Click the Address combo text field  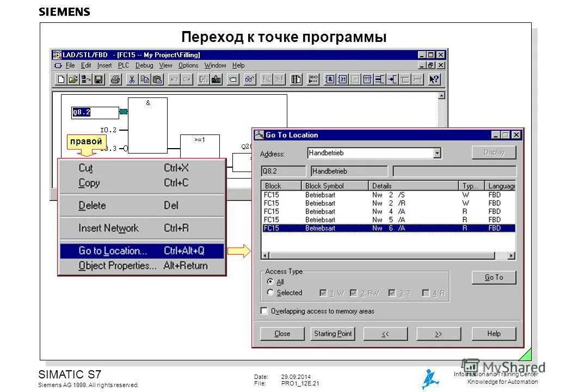[x=371, y=153]
